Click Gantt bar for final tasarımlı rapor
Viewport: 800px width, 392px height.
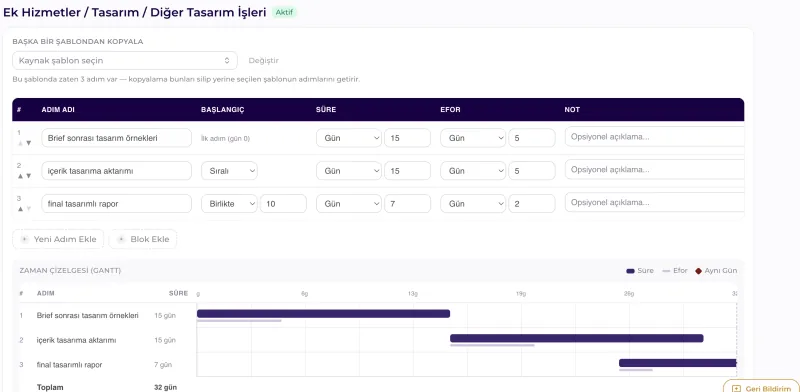678,363
